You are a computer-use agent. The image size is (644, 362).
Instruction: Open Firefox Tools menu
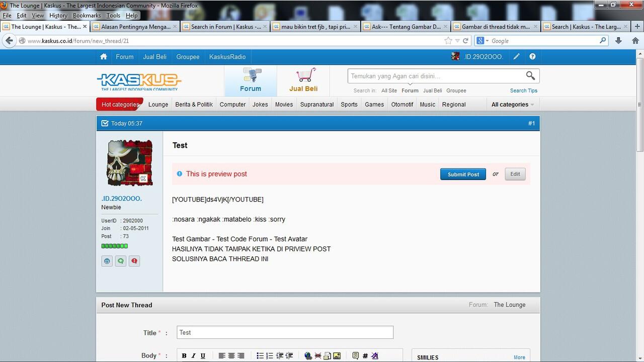(x=113, y=16)
